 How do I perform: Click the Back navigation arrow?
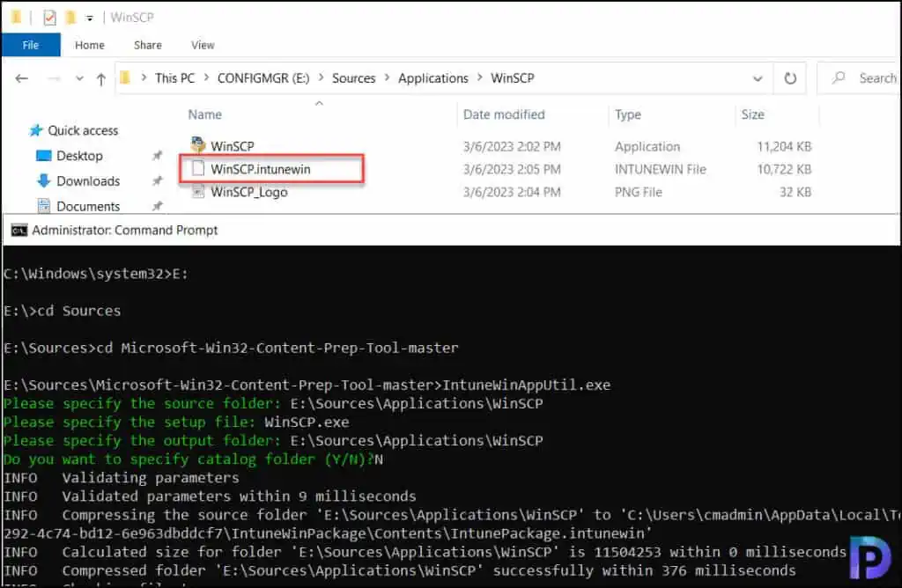pyautogui.click(x=22, y=78)
